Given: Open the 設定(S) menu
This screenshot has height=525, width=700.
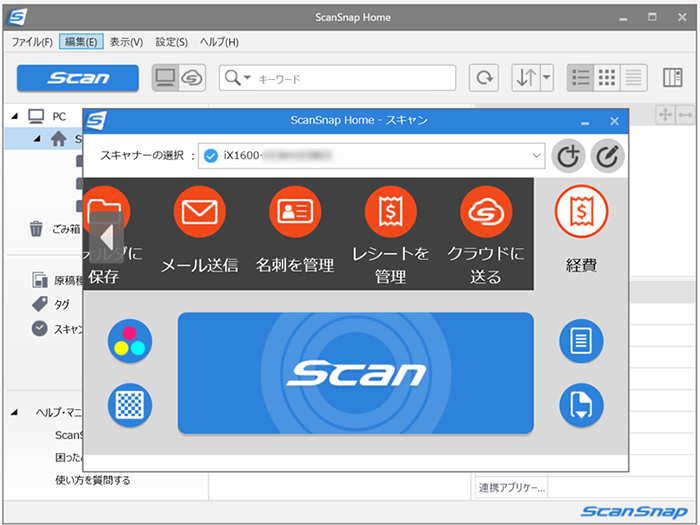Looking at the screenshot, I should point(171,42).
